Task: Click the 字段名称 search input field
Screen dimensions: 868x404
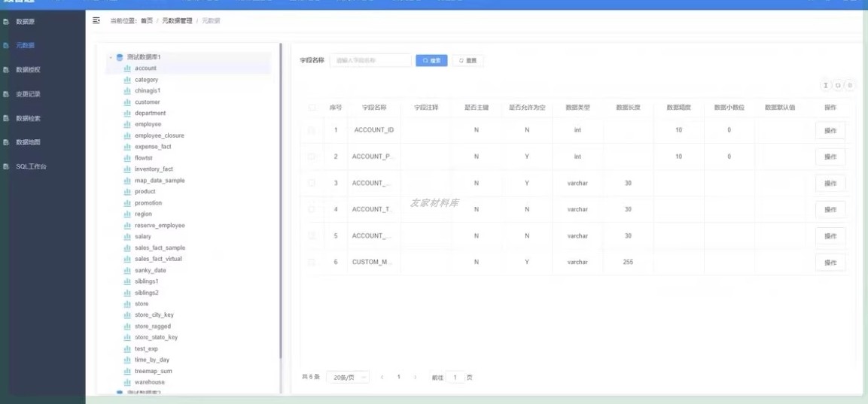Action: (x=370, y=60)
